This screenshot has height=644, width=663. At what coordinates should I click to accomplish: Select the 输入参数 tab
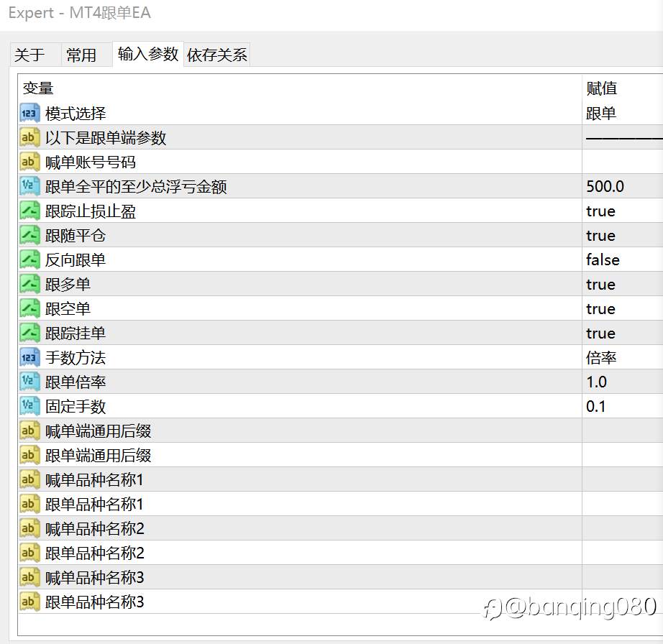click(147, 54)
